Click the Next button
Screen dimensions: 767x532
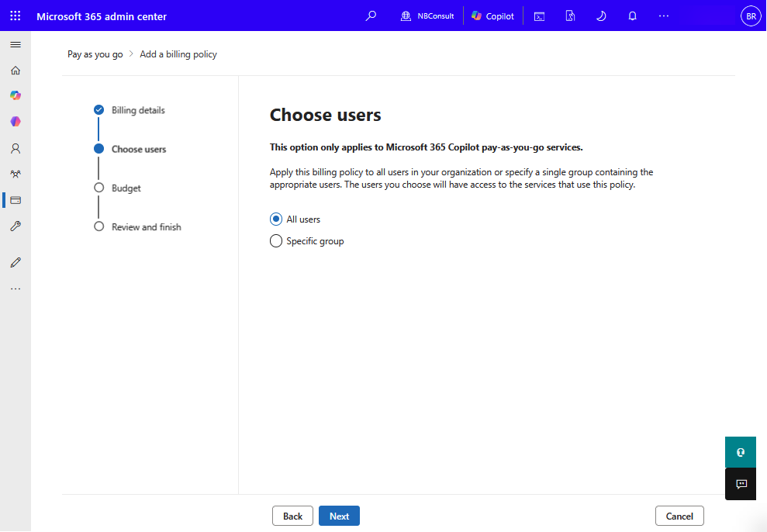339,516
